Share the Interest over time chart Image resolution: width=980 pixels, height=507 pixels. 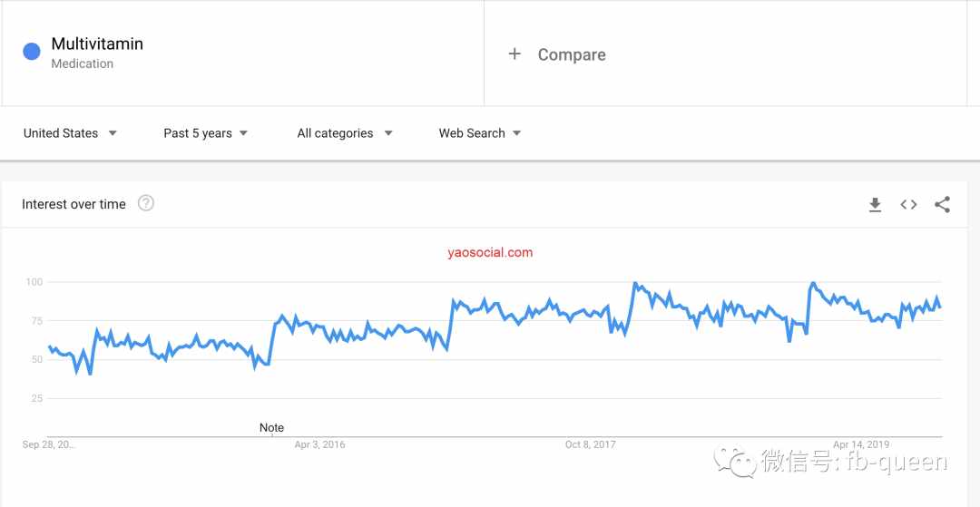coord(943,205)
